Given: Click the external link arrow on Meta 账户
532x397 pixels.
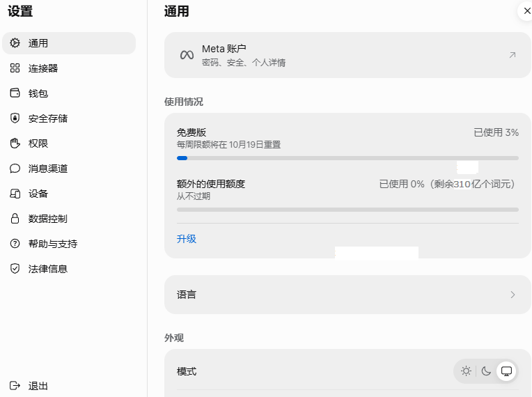Looking at the screenshot, I should tap(513, 55).
